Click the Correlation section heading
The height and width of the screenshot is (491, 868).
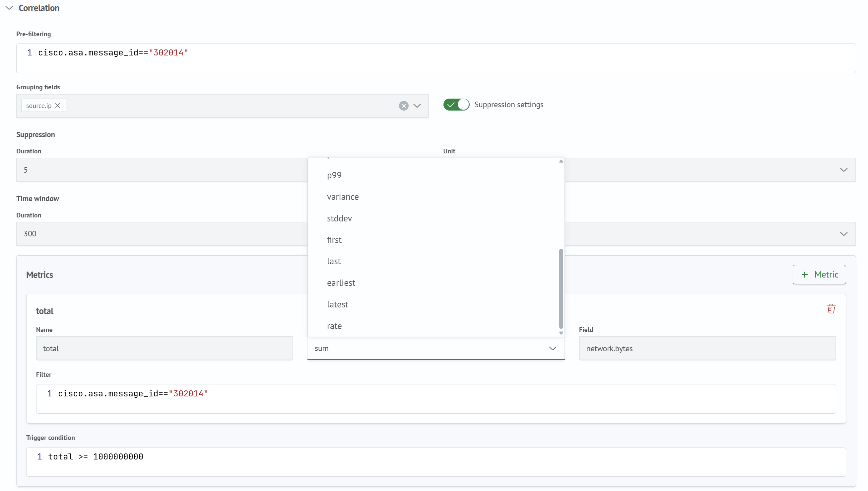coord(39,8)
